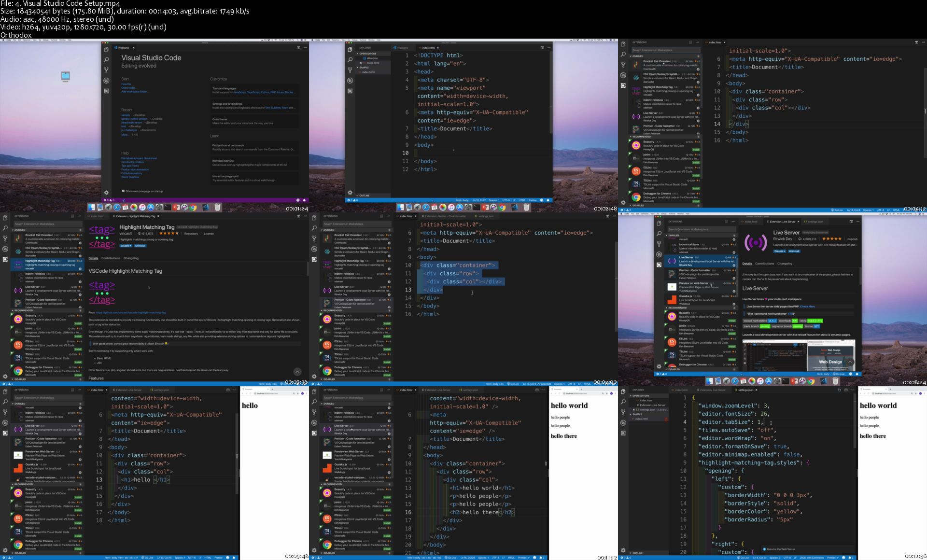
Task: Expand the DISABLED section beside Live Server details
Action: click(674, 369)
